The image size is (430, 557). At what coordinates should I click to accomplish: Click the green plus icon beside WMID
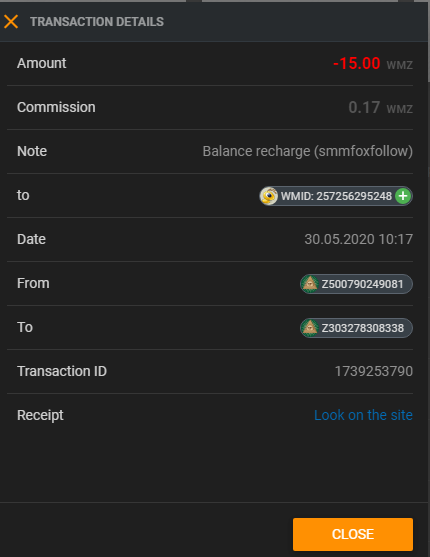coord(403,196)
